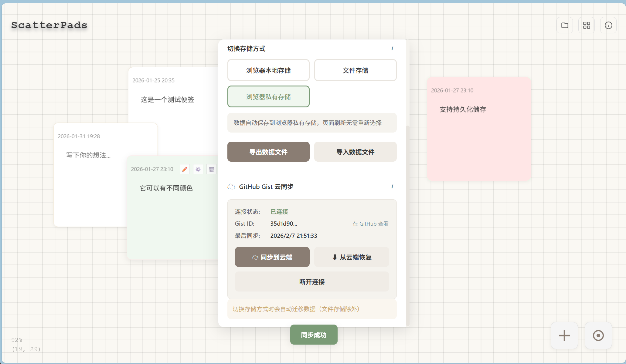This screenshot has height=364, width=626.
Task: Select 浏览器本地存储 storage option
Action: (x=268, y=70)
